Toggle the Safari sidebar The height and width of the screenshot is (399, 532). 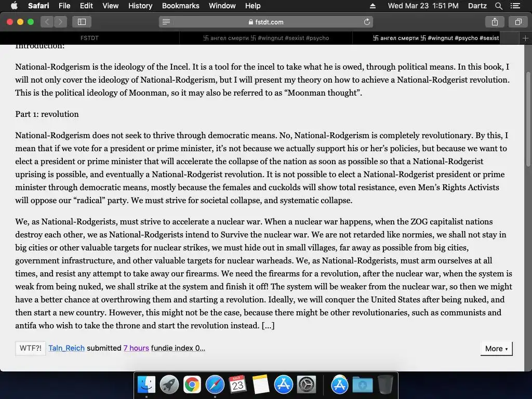pyautogui.click(x=82, y=22)
